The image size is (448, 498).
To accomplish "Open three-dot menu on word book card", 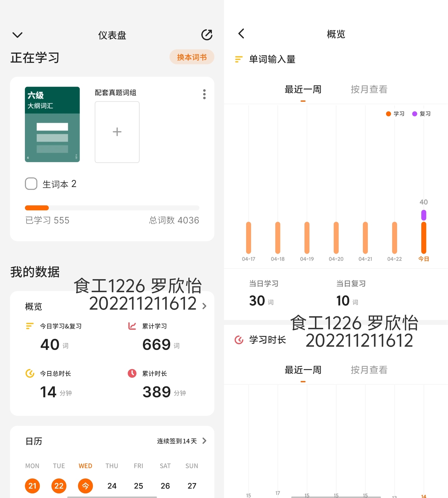I will coord(204,94).
